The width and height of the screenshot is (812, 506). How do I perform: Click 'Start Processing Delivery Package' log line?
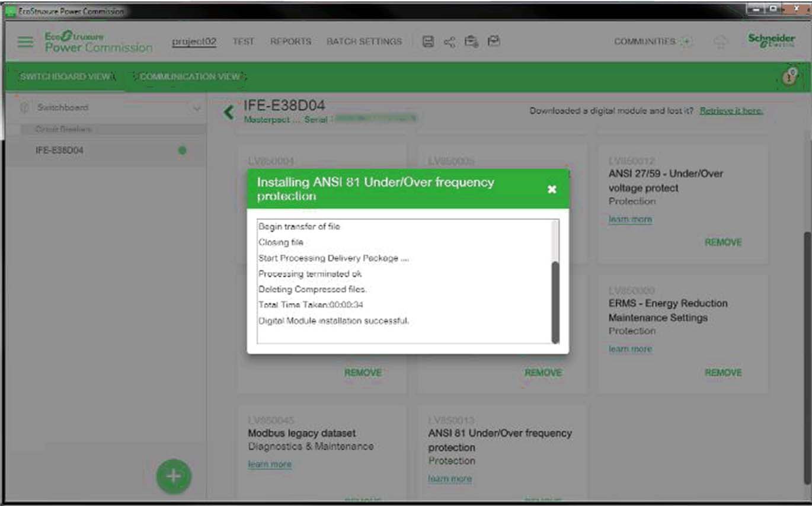[x=333, y=258]
